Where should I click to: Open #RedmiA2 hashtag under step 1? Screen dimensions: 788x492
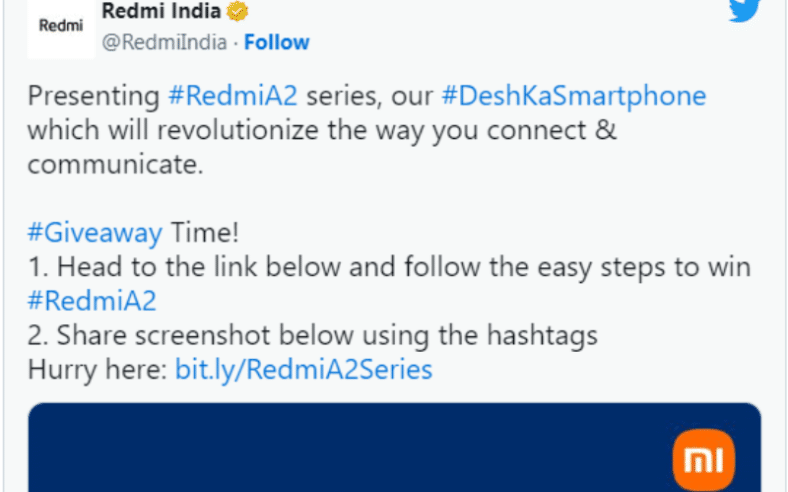(92, 301)
